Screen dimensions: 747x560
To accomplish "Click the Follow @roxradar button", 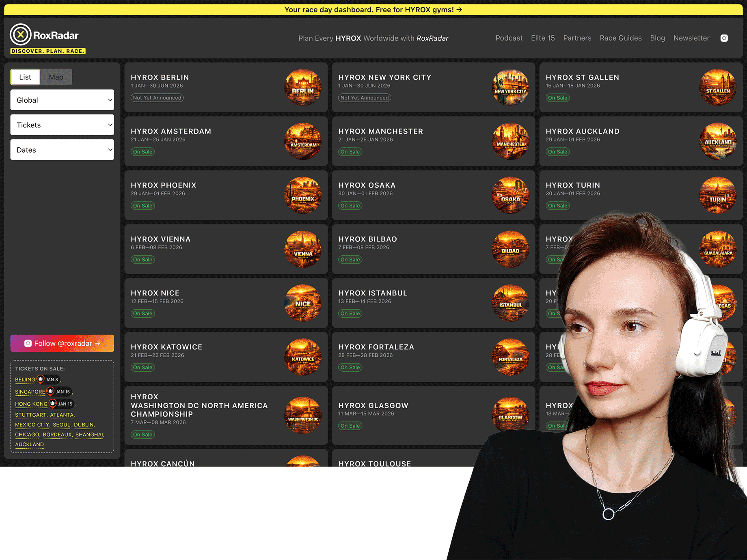I will 62,343.
